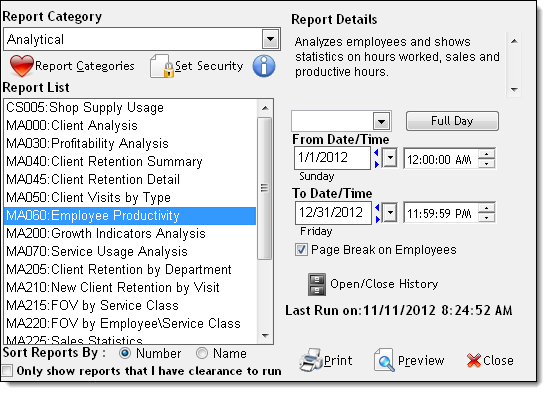Click the From Date field 1/1/2012
The height and width of the screenshot is (393, 548).
tap(332, 158)
